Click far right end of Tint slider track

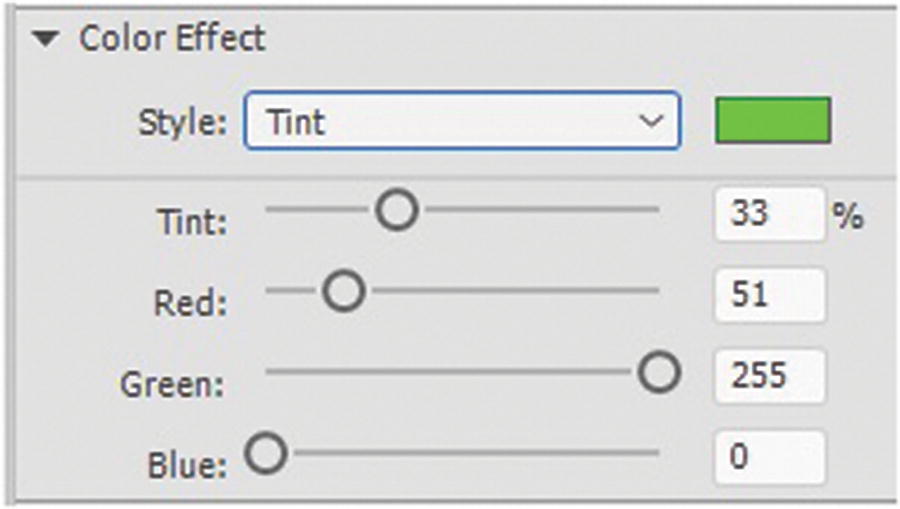(654, 211)
